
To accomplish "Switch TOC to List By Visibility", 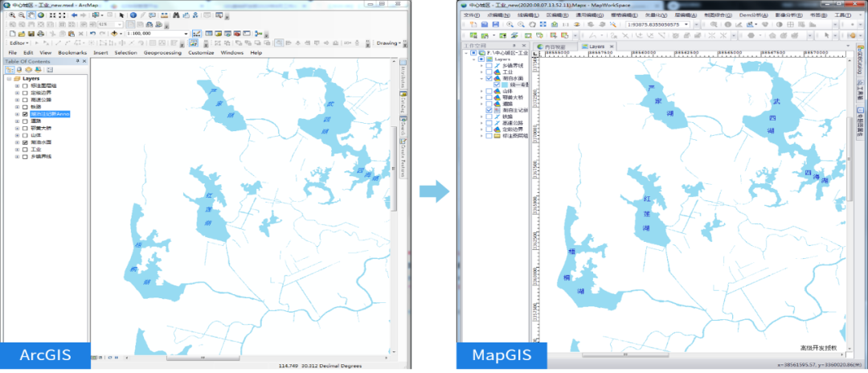I will (28, 70).
